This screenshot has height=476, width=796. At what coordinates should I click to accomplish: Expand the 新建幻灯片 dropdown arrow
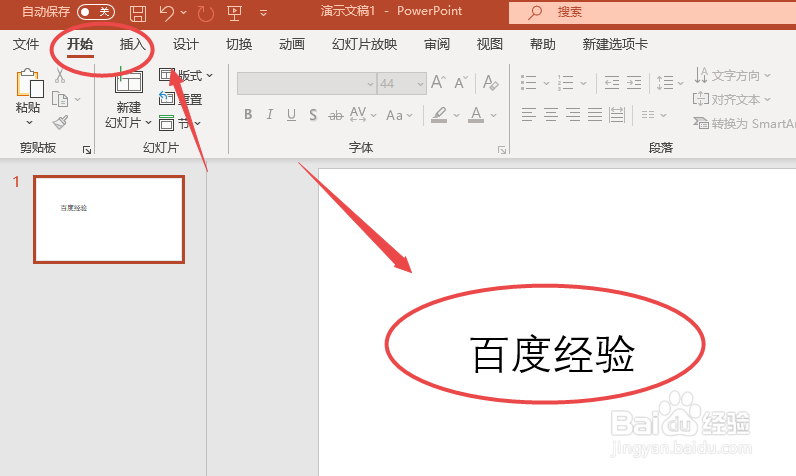coord(148,122)
